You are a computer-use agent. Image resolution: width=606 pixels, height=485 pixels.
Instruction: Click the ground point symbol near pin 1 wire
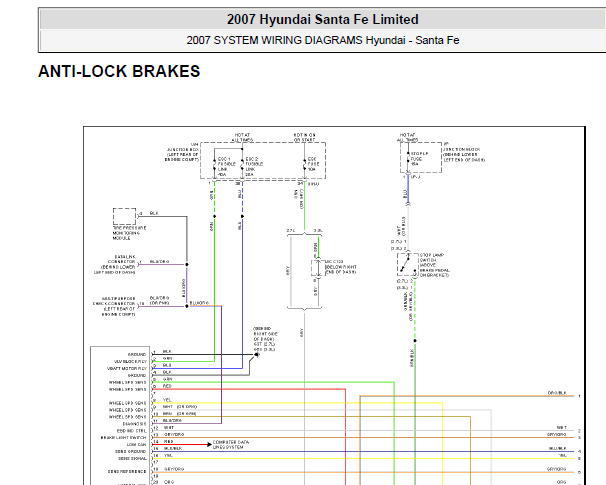[x=257, y=354]
